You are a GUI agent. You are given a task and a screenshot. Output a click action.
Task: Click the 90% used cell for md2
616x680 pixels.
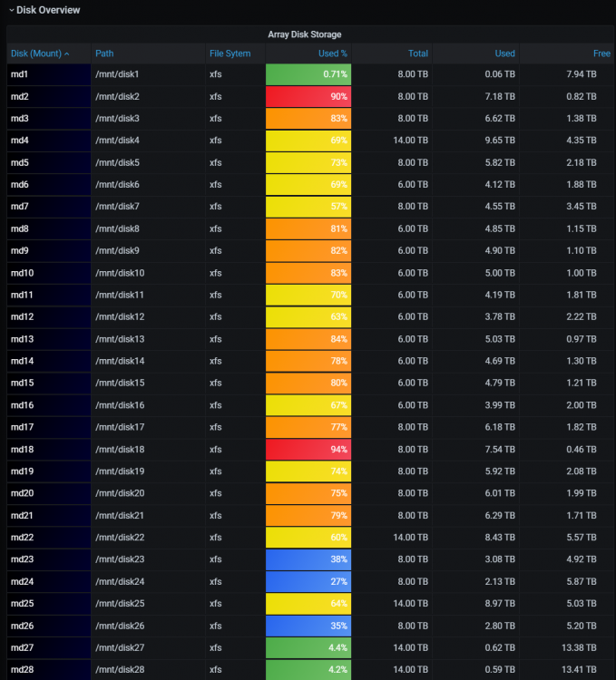pyautogui.click(x=308, y=96)
